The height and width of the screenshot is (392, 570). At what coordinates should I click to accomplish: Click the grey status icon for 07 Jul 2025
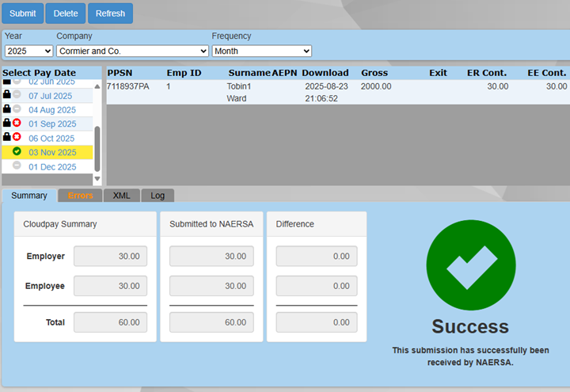(x=17, y=95)
